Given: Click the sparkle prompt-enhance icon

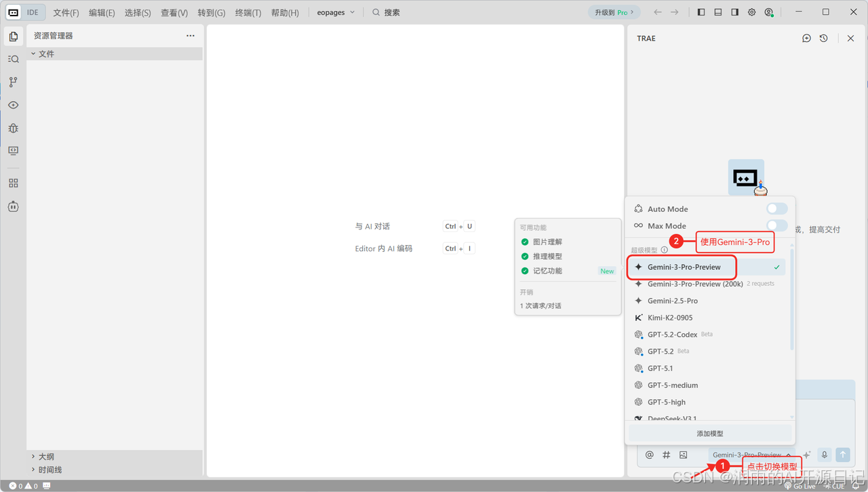Looking at the screenshot, I should pos(807,455).
